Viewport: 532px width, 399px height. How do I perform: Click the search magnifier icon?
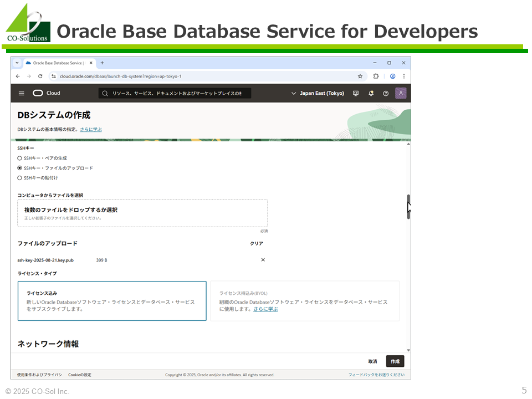pyautogui.click(x=105, y=93)
